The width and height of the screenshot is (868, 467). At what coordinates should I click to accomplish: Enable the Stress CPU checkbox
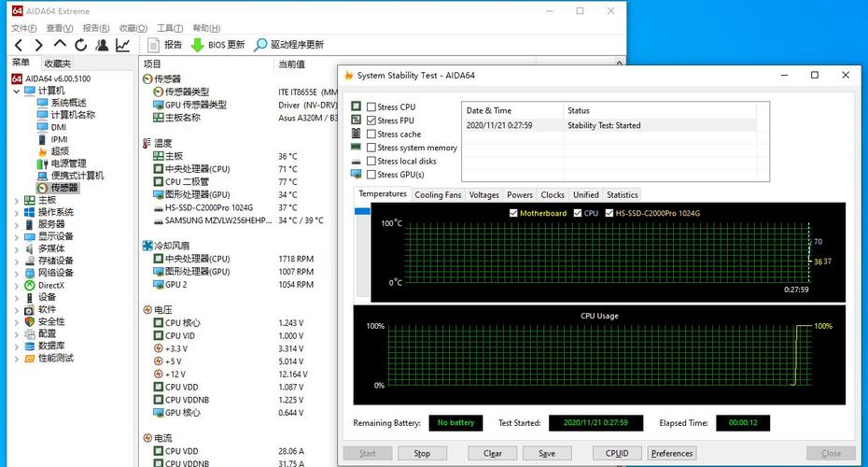point(371,106)
